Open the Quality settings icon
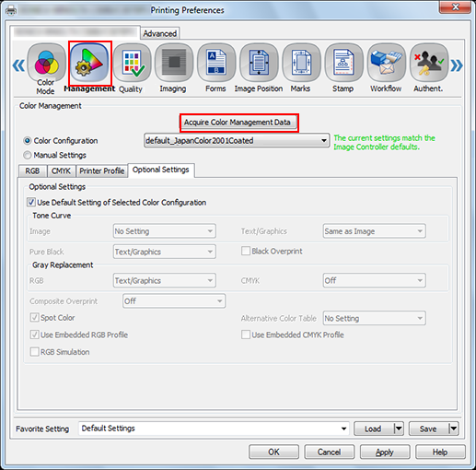476x470 pixels. (132, 63)
